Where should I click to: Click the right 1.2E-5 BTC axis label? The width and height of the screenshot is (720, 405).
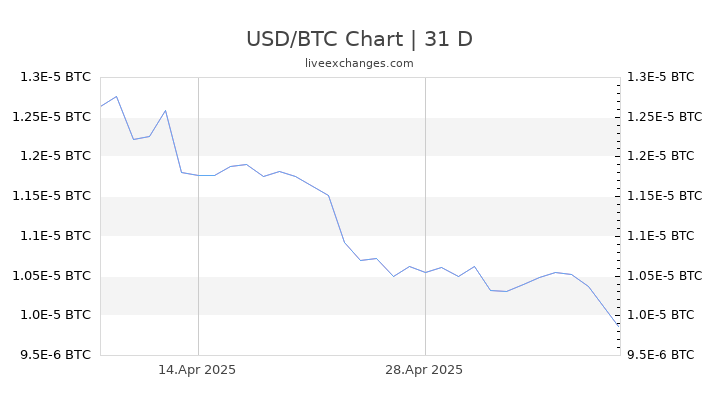(661, 156)
